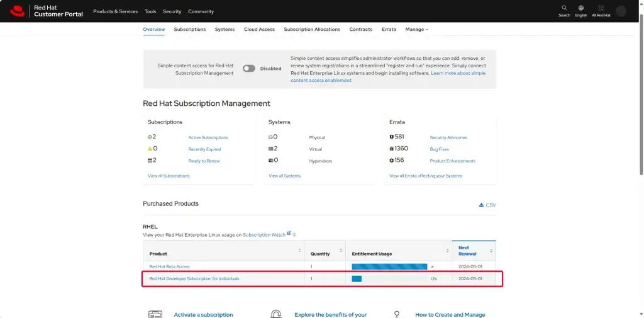Click the external link icon beside Subscription Watch
The image size is (644, 318).
289,233
